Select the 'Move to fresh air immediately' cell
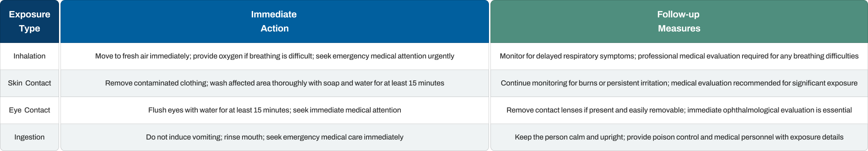868x151 pixels. [x=275, y=56]
